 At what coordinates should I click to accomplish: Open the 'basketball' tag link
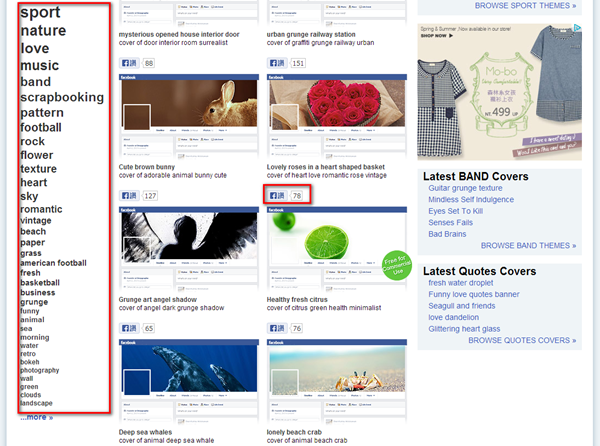tap(40, 283)
